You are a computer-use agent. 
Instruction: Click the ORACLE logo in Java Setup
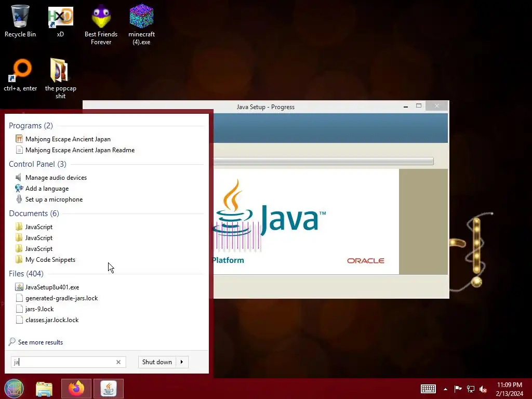tap(365, 261)
